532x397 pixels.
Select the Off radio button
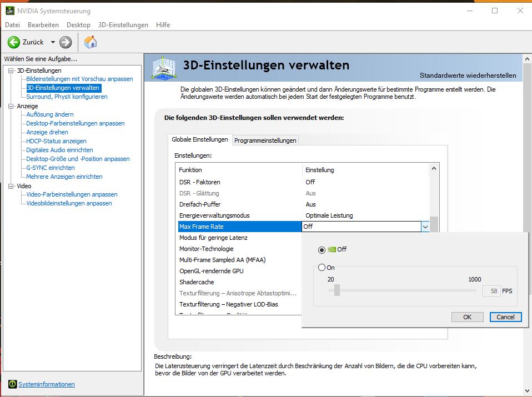click(322, 250)
